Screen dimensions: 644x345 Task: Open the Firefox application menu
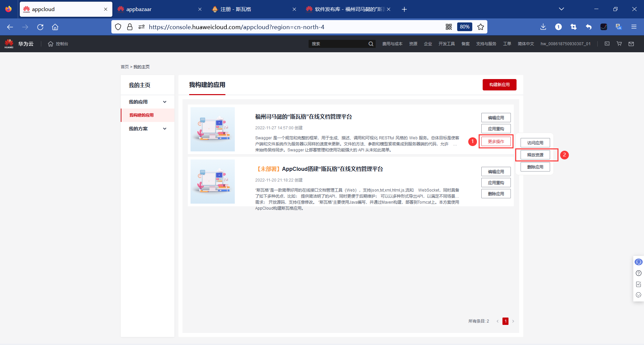pyautogui.click(x=634, y=27)
